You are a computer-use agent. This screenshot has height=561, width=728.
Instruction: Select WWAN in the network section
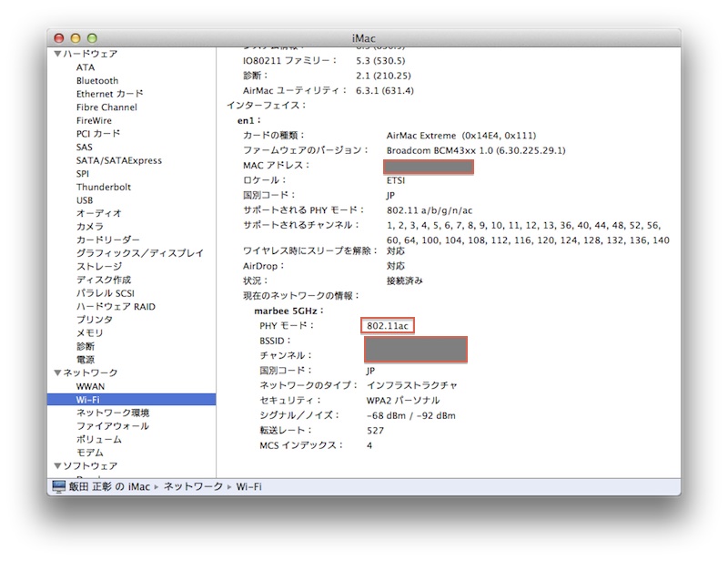[90, 386]
